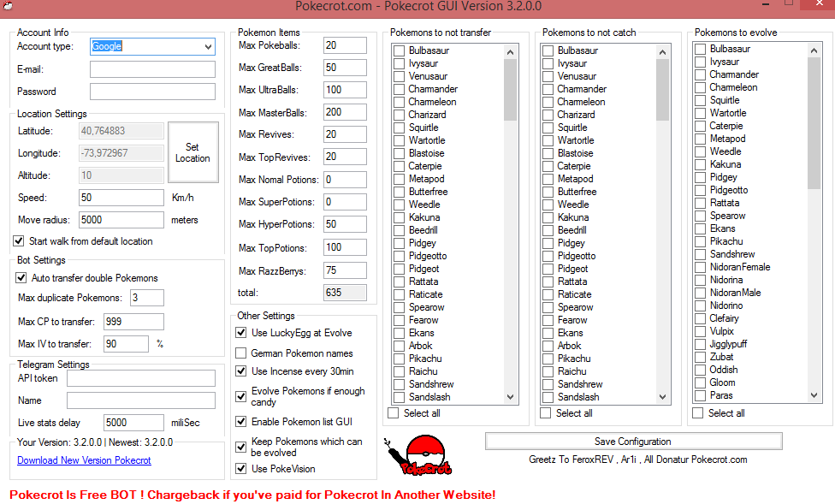Screen dimensions: 835x504
Task: Check Charizard in not transfer list
Action: pos(399,115)
